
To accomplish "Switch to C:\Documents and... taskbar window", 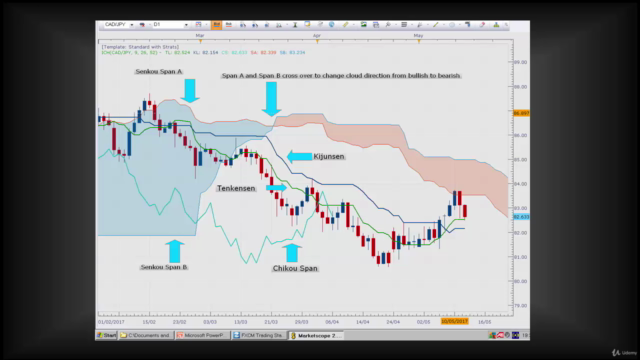I will pos(146,336).
